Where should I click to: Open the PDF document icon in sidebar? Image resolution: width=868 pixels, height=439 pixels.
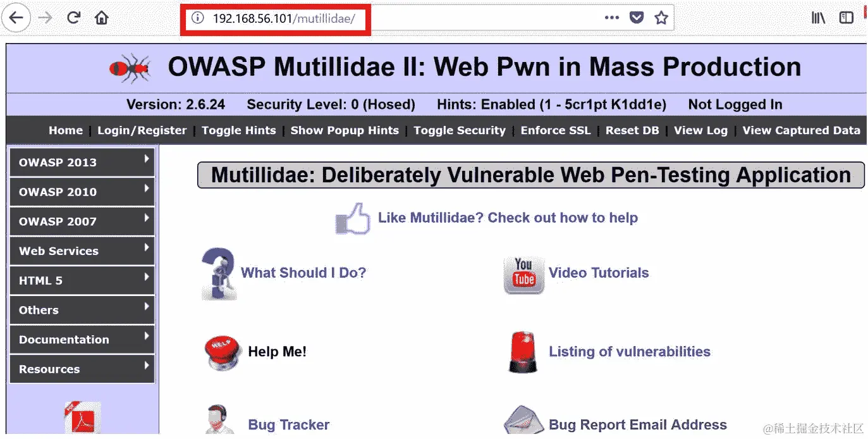(x=83, y=417)
